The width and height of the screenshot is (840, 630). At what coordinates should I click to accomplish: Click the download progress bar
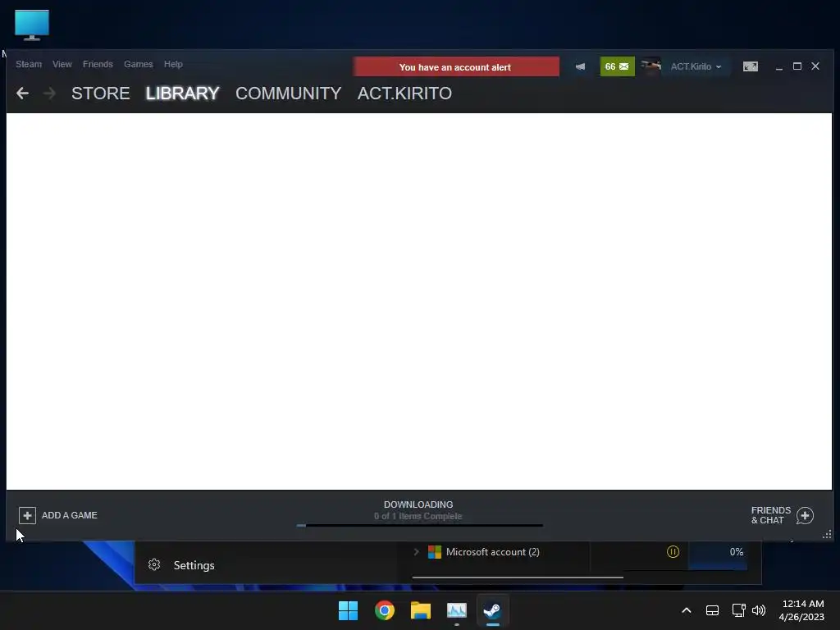pos(419,526)
